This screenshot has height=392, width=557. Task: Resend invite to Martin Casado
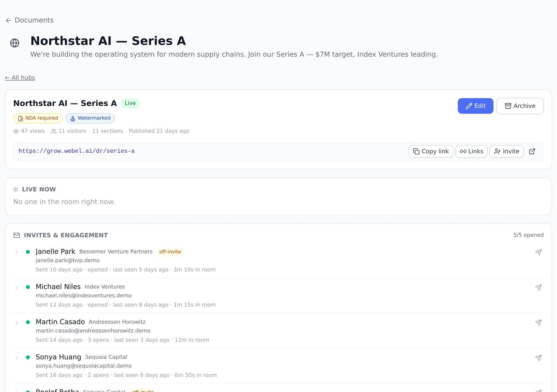coord(538,323)
